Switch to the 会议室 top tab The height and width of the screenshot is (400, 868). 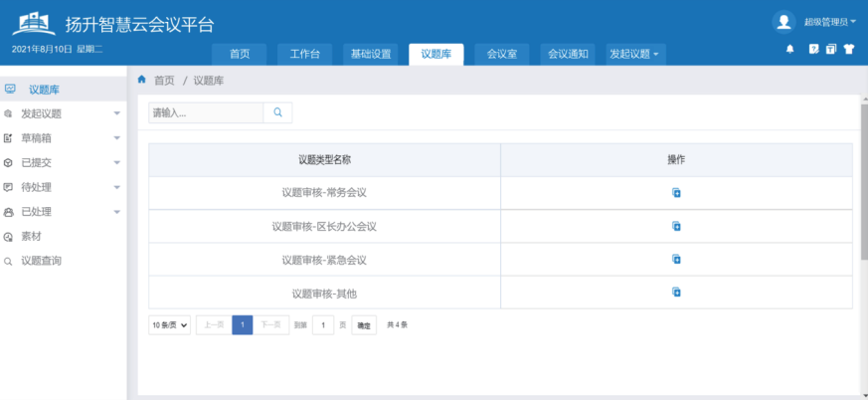pos(502,54)
